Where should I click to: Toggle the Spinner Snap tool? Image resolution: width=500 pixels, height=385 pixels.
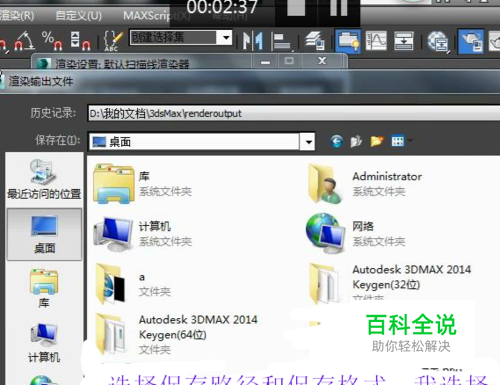(x=81, y=41)
